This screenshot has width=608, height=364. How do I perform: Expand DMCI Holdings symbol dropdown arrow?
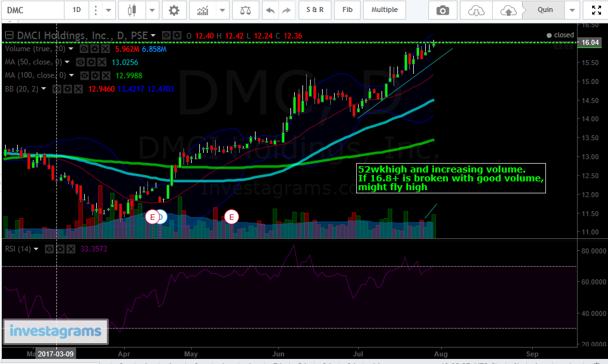[153, 35]
